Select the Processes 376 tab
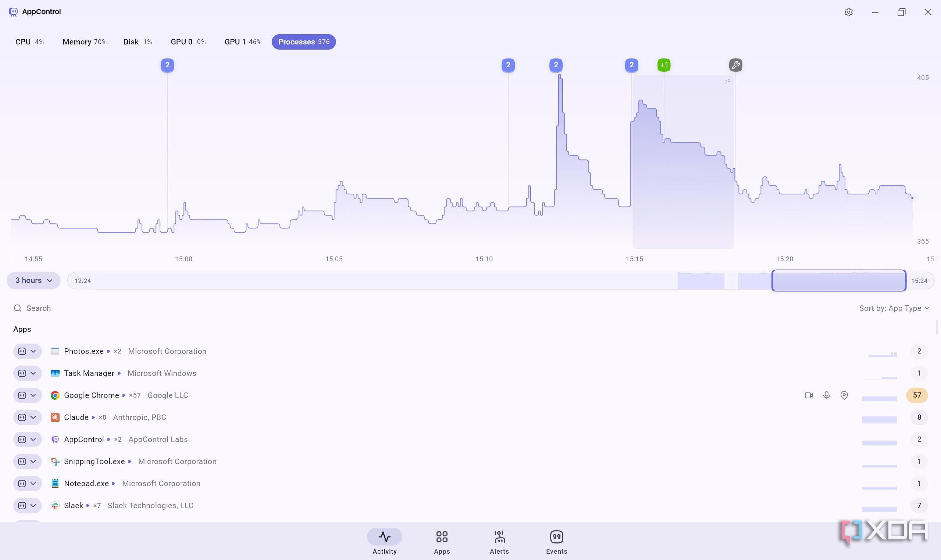The image size is (941, 560). (304, 42)
